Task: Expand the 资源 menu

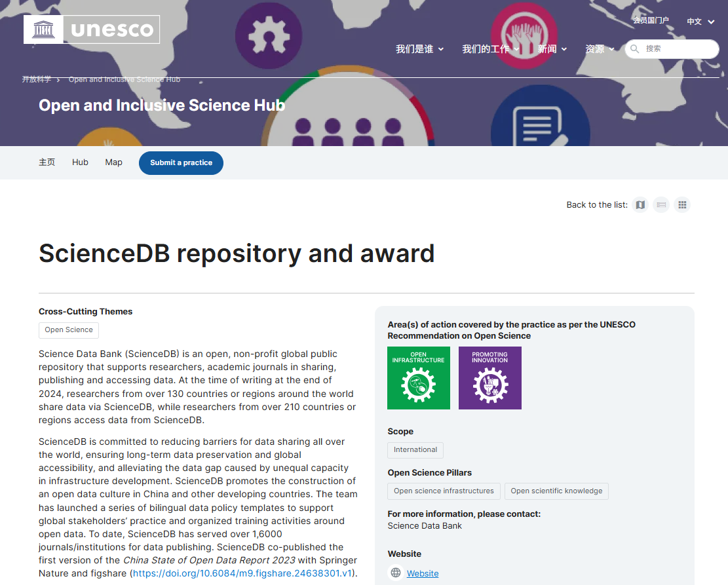Action: pyautogui.click(x=600, y=48)
